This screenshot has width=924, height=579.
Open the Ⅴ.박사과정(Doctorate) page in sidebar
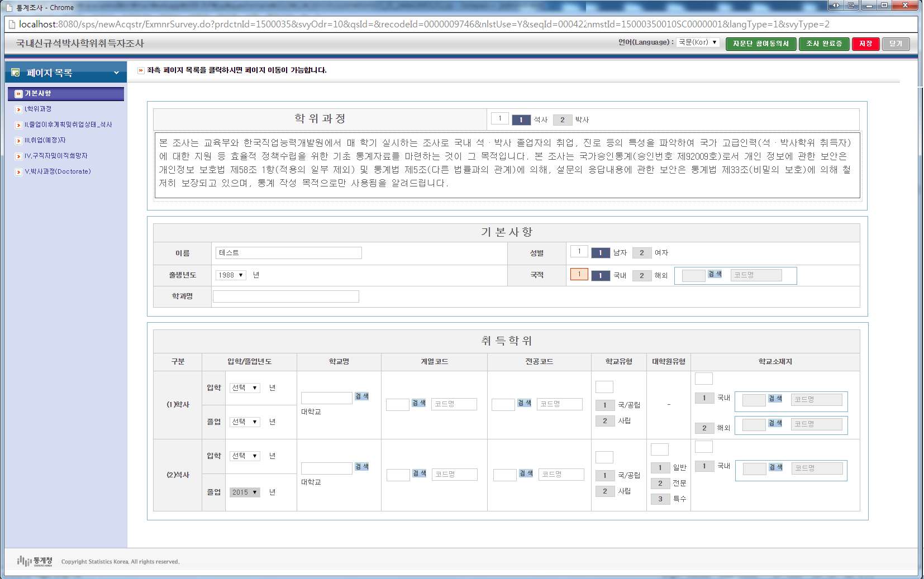click(58, 171)
